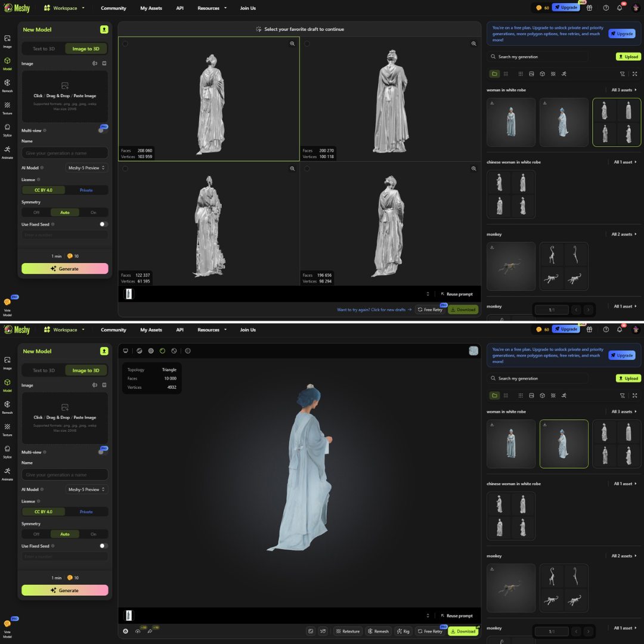The height and width of the screenshot is (644, 644).
Task: Open Join Us in the lower window navbar
Action: (x=247, y=329)
